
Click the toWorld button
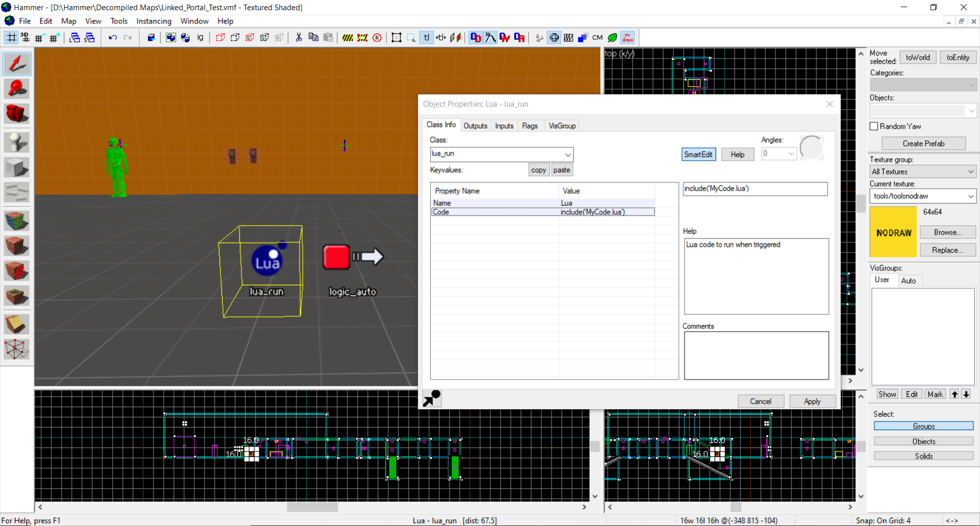click(x=918, y=57)
